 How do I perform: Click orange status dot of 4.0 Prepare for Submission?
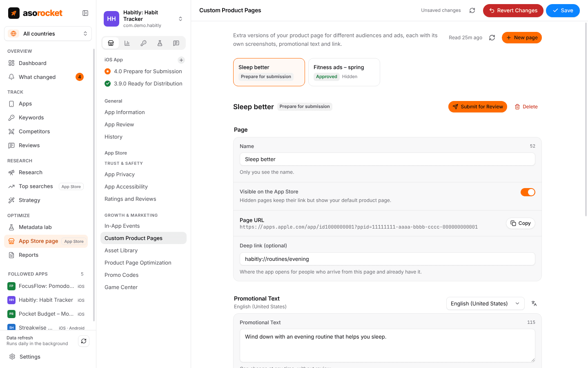pyautogui.click(x=108, y=72)
